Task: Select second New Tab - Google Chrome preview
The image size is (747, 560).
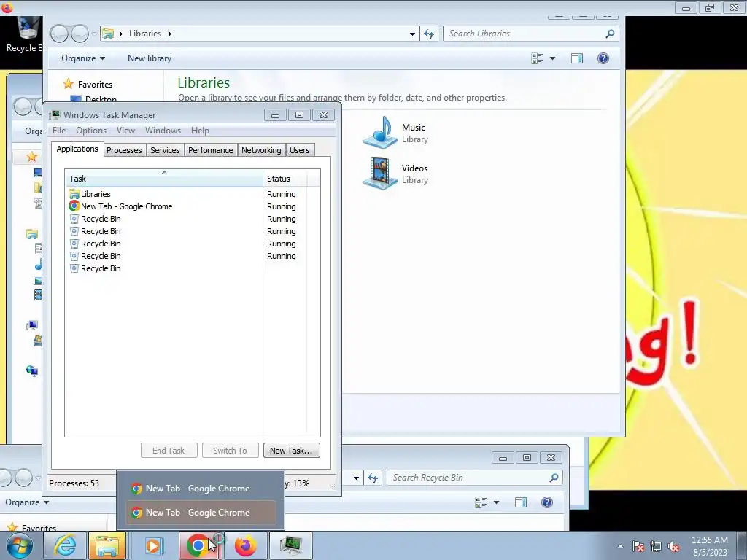Action: 201,513
